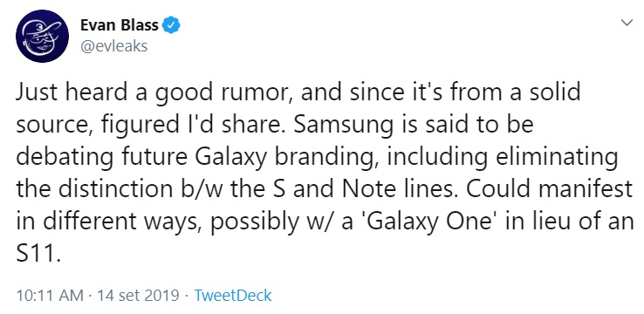Image resolution: width=644 pixels, height=314 pixels.
Task: Click the 14 set 2019 date
Action: click(x=138, y=295)
